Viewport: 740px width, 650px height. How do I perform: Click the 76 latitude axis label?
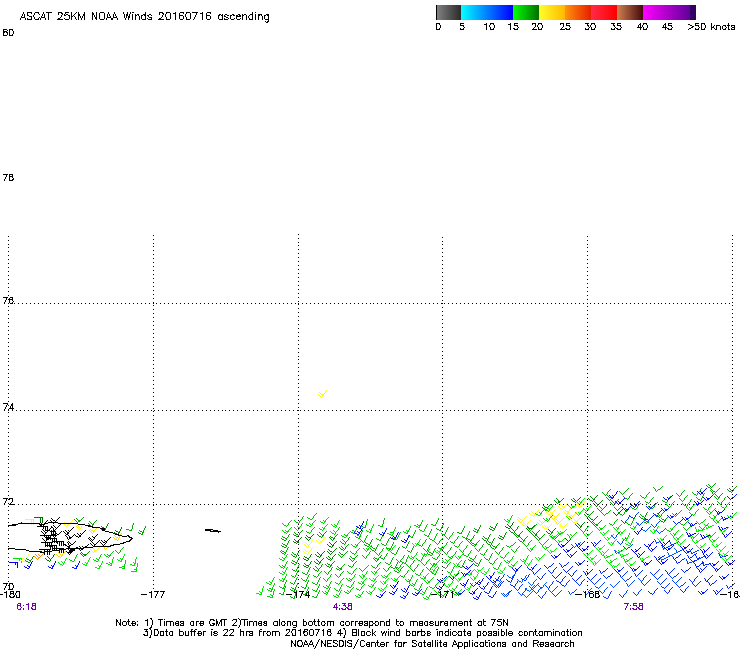pos(8,300)
